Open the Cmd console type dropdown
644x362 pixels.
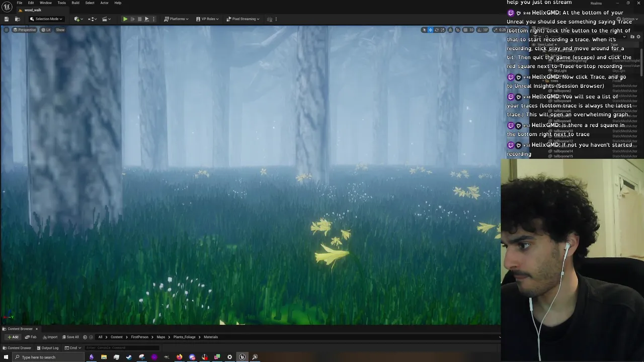pyautogui.click(x=73, y=348)
